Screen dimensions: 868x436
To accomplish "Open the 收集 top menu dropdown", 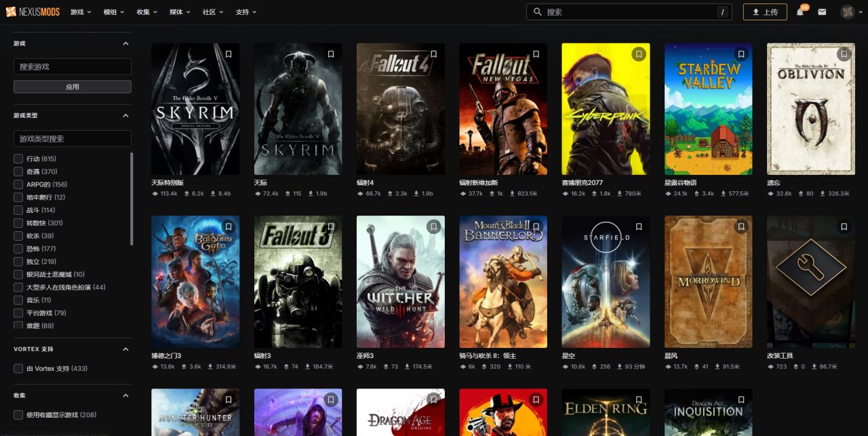I will (x=147, y=12).
